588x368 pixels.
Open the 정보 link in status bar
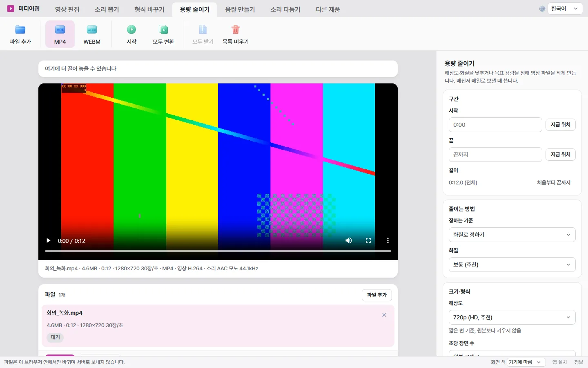pos(579,362)
